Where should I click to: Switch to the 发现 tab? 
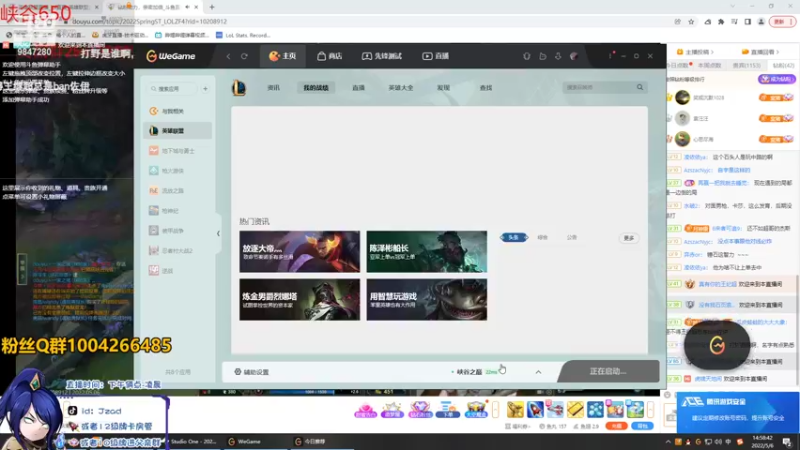point(443,88)
